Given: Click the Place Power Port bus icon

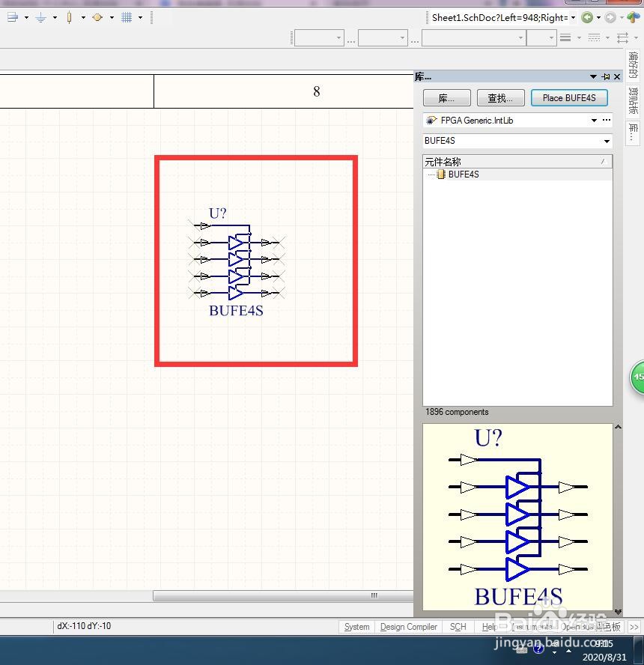Looking at the screenshot, I should 13,17.
